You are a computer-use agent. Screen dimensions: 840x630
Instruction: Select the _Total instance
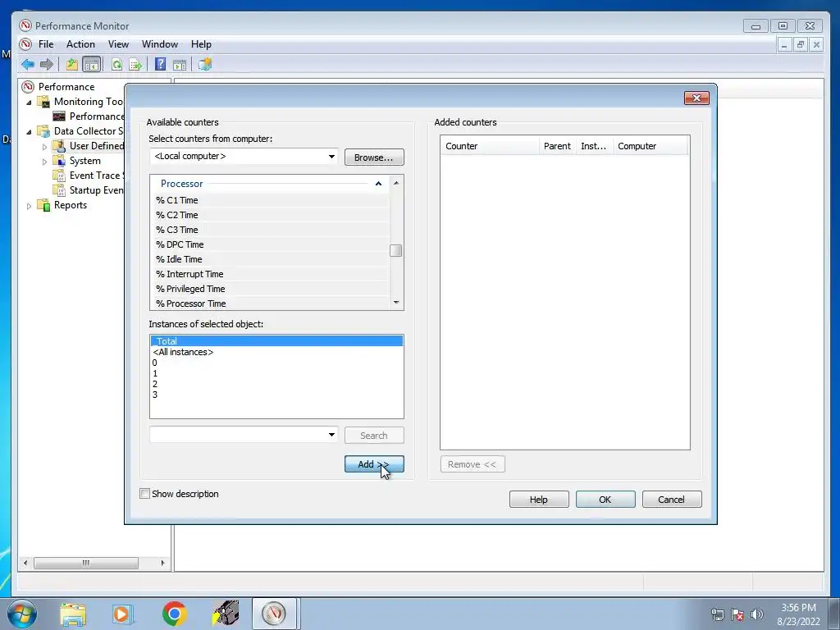276,340
